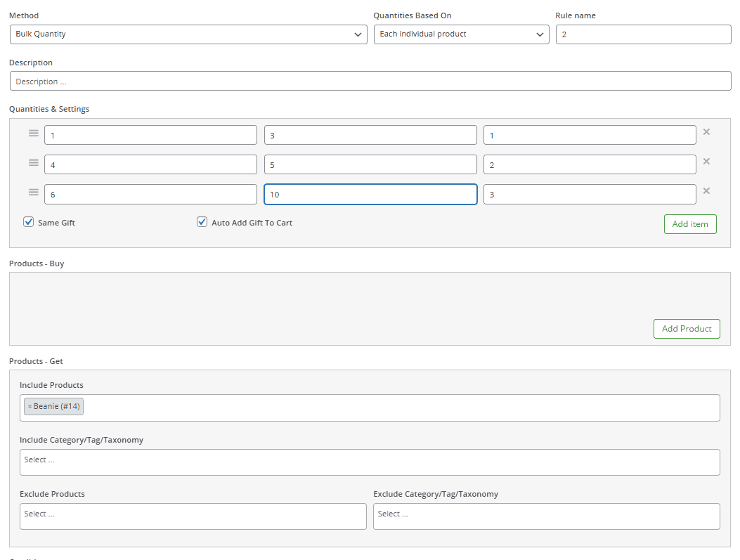Screen dimensions: 740x560
Task: Select the drag handle of the third quantity row
Action: 33,192
